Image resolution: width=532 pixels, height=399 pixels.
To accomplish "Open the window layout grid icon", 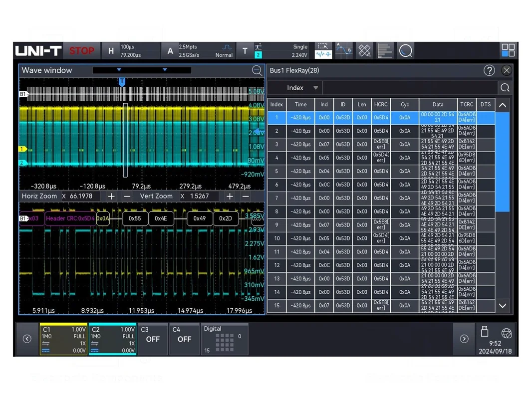I will (508, 50).
